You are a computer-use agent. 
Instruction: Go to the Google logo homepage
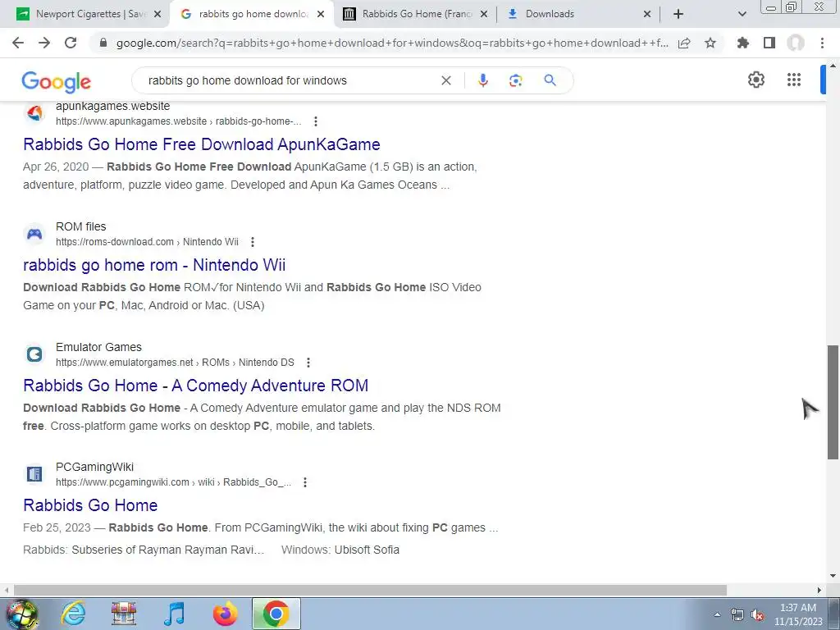(57, 82)
